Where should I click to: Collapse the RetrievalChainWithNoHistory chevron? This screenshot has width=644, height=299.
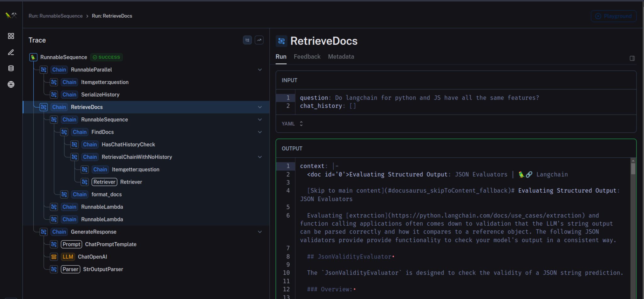[x=260, y=157]
